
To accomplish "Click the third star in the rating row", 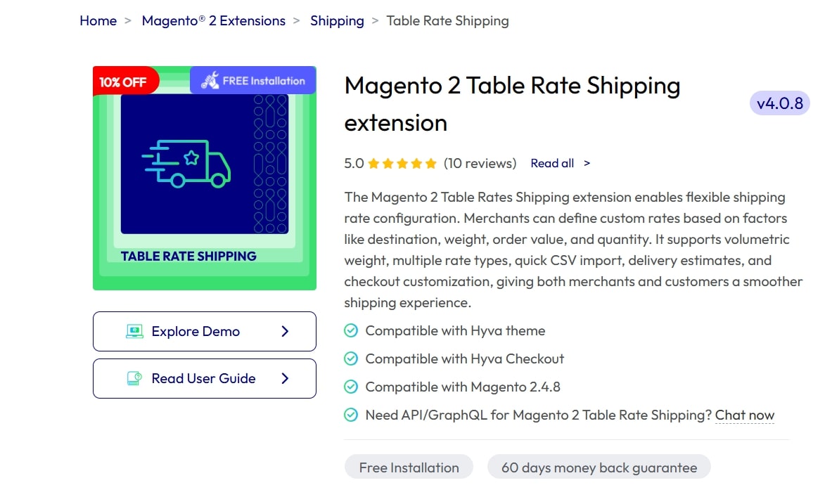I will pyautogui.click(x=402, y=162).
